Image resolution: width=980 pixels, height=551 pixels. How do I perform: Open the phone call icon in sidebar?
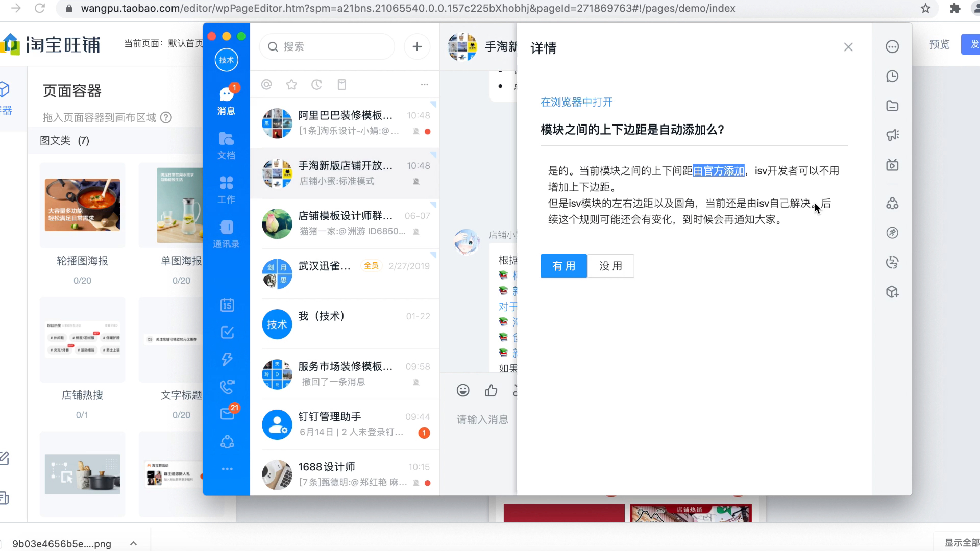tap(227, 387)
